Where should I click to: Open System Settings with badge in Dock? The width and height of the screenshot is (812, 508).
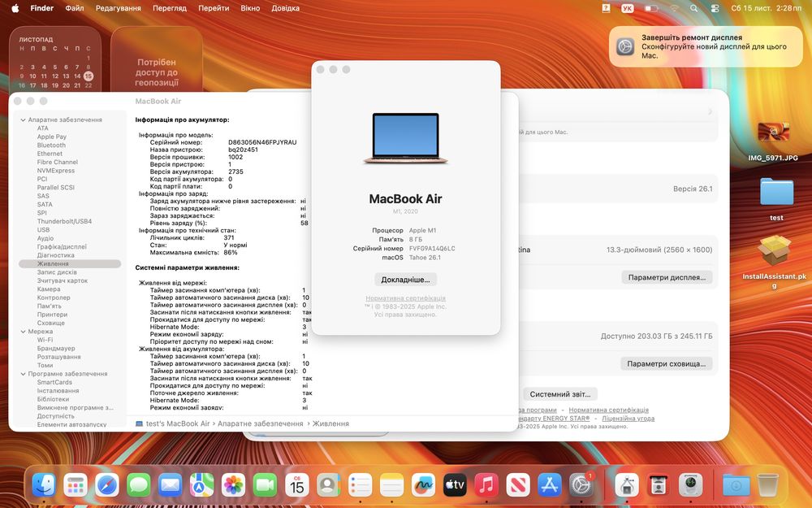[581, 485]
